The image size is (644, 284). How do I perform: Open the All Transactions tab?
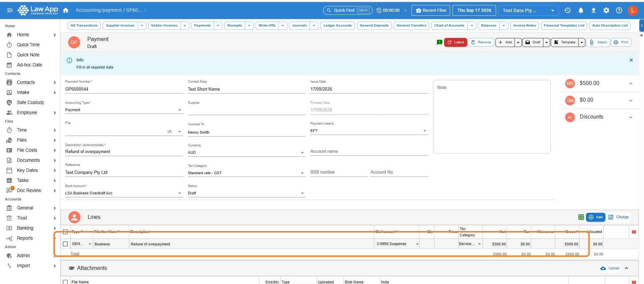tap(84, 26)
